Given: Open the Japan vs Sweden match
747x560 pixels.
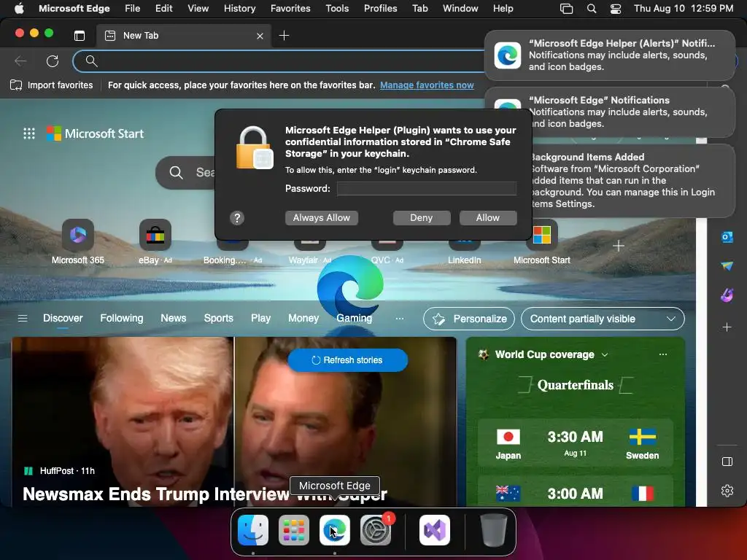Looking at the screenshot, I should (576, 443).
